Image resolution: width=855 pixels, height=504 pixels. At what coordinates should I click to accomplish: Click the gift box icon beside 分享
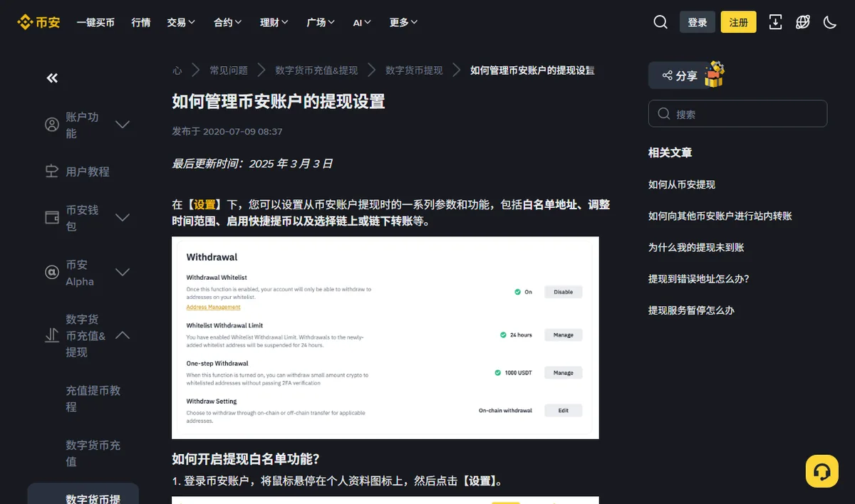pos(714,74)
